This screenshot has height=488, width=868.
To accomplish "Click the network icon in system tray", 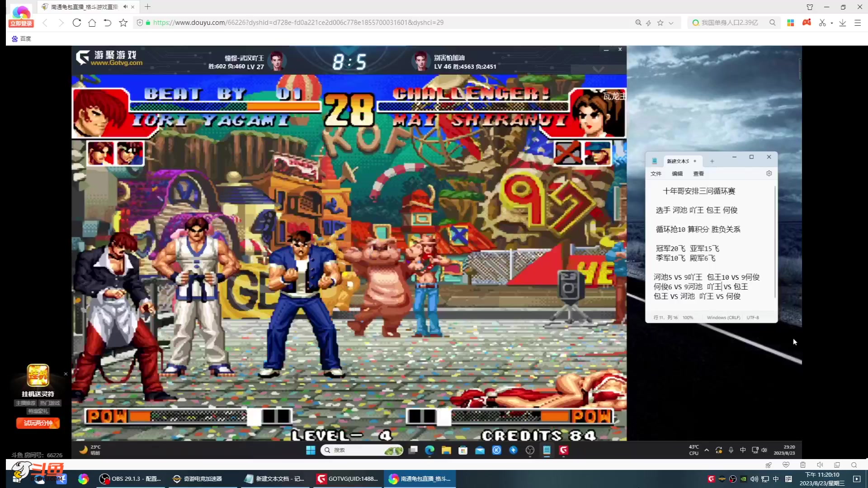I will click(x=765, y=479).
